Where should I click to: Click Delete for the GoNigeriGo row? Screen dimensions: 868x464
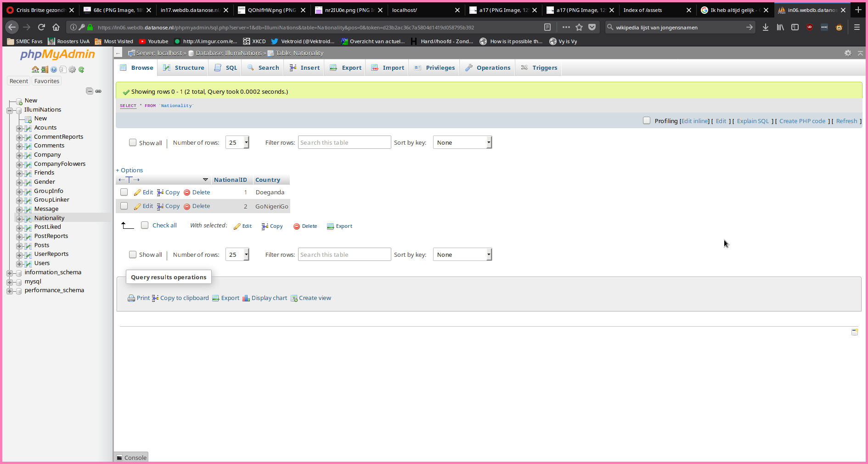click(x=197, y=206)
